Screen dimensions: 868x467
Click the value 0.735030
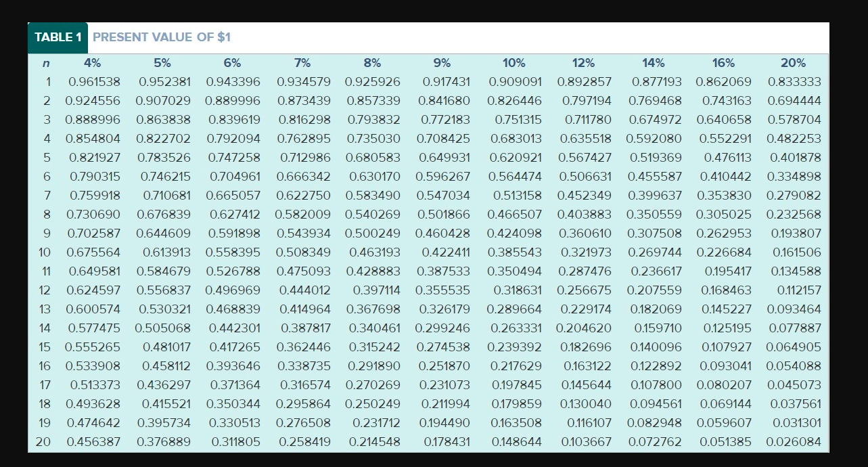coord(373,139)
